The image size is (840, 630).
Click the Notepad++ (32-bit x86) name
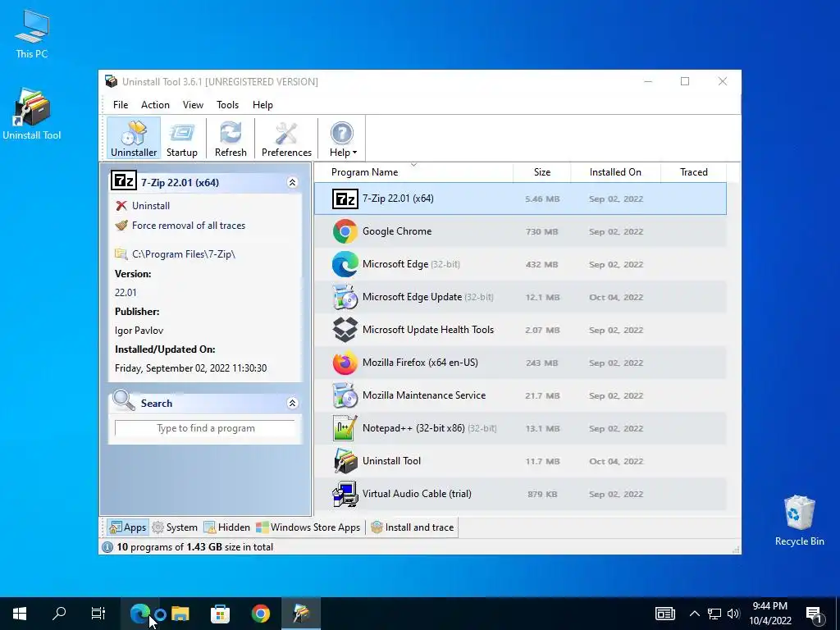pos(413,428)
